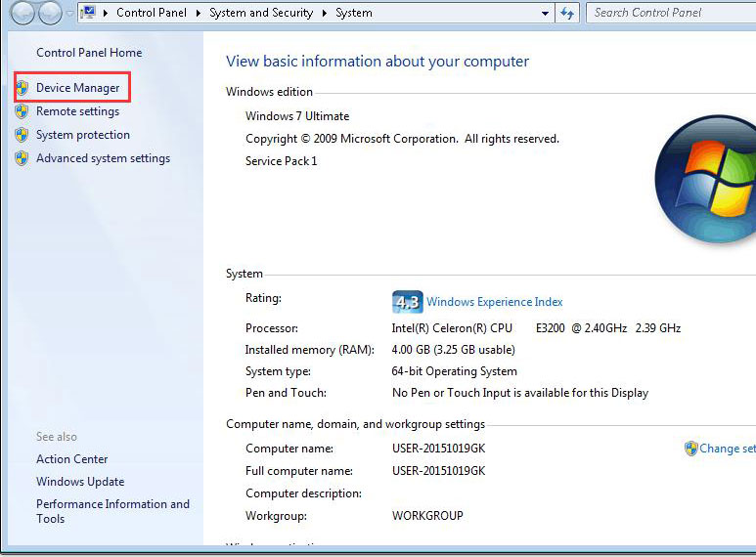Click shield icon beside Advanced system settings

(22, 158)
